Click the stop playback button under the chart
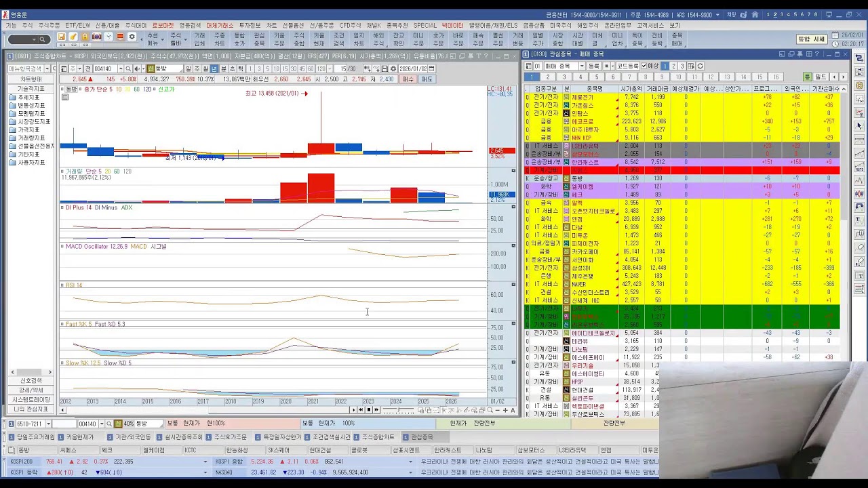Image resolution: width=868 pixels, height=488 pixels. point(369,409)
